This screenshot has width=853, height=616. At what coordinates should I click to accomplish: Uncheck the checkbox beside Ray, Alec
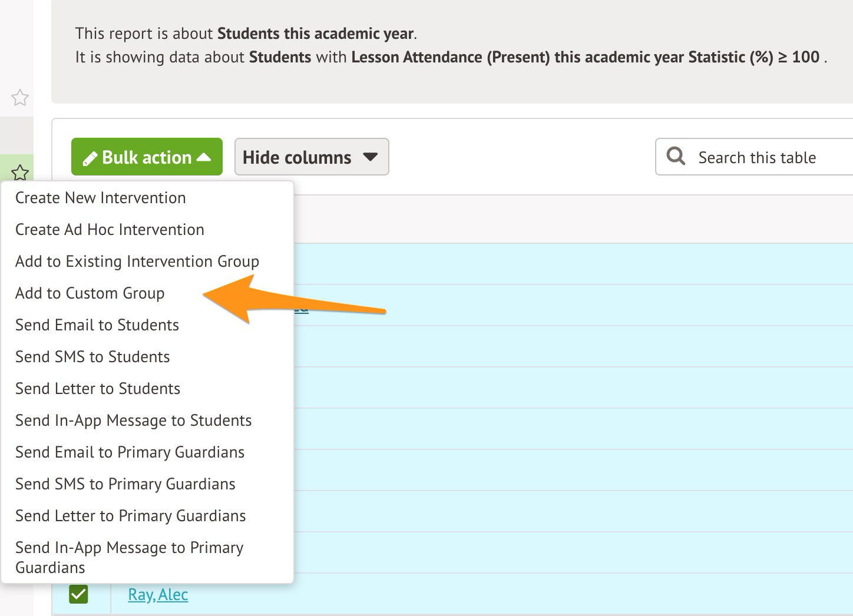[x=78, y=594]
